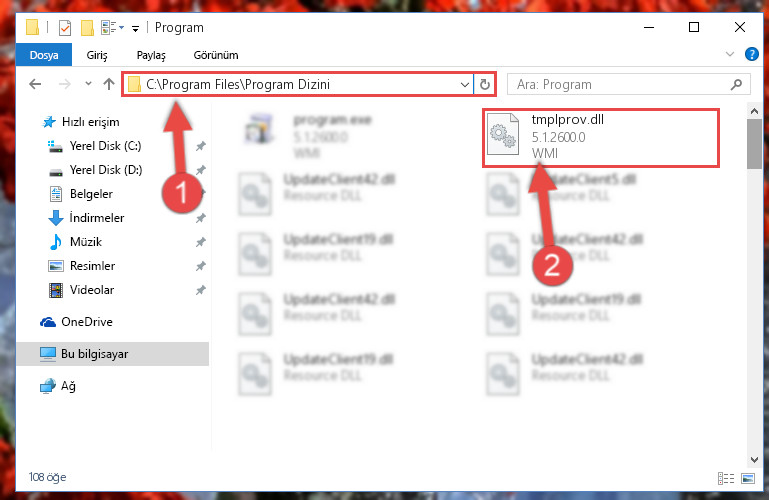Open İndirmeler in the navigation pane
The height and width of the screenshot is (500, 769).
point(97,218)
